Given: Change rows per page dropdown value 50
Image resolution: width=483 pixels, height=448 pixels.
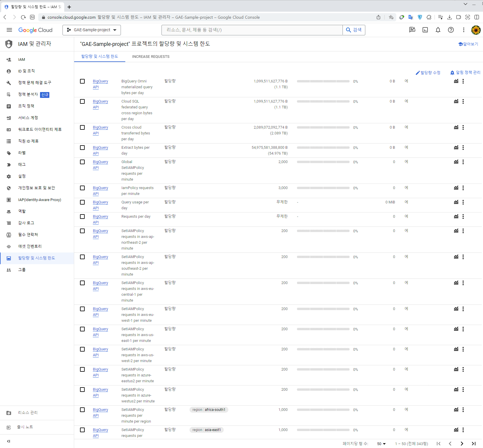Looking at the screenshot, I should pyautogui.click(x=381, y=444).
